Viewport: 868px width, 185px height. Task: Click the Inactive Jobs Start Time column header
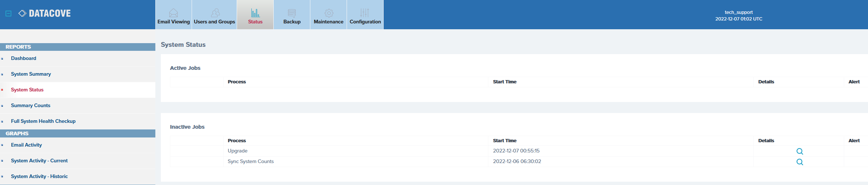505,141
